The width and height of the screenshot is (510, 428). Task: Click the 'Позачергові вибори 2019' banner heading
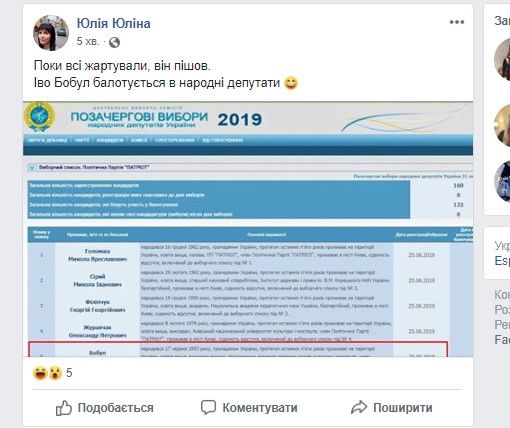pos(166,119)
